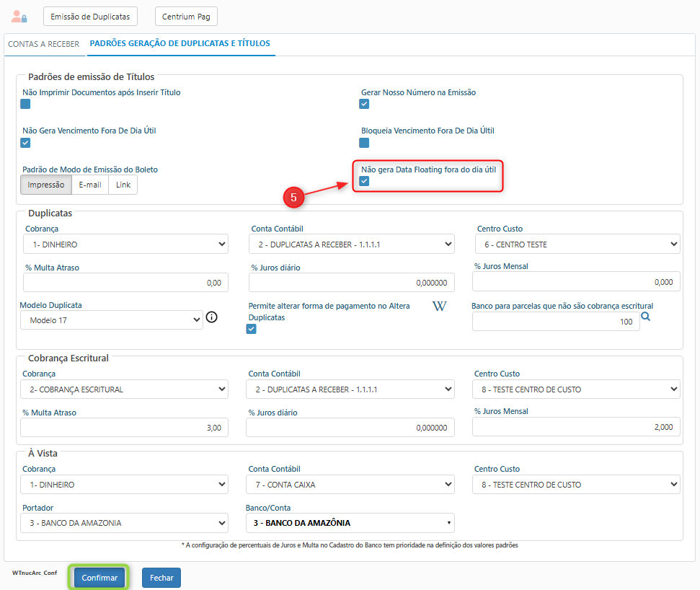Screen dimensions: 700x590
Task: Click the user lock icon at top left
Action: [19, 17]
